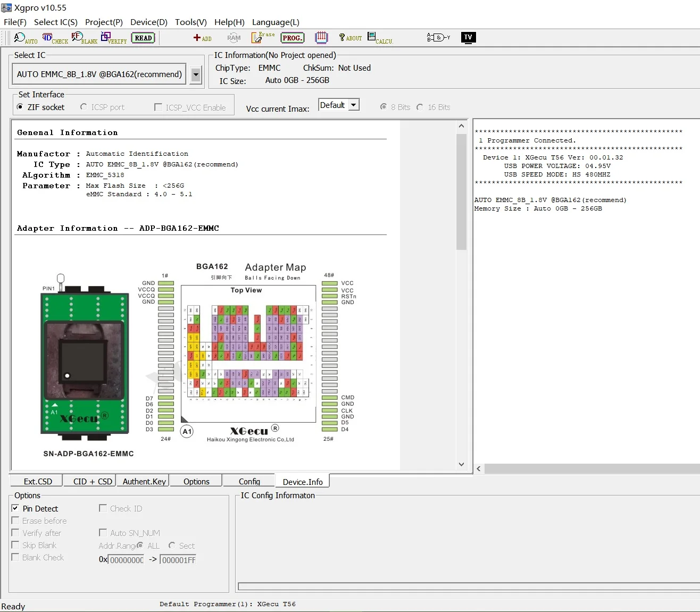Viewport: 700px width, 612px height.
Task: Open the Select IC dropdown arrow
Action: pyautogui.click(x=196, y=75)
